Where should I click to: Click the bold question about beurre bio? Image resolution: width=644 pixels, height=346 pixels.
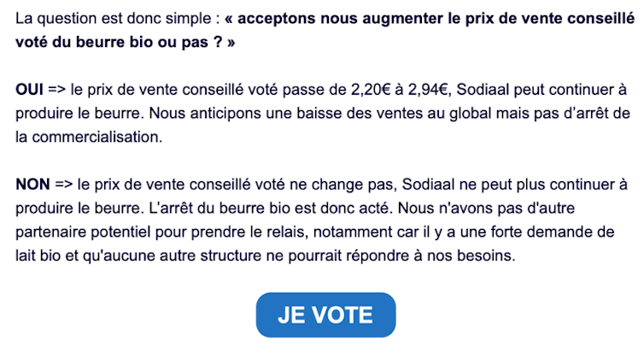coord(325,31)
